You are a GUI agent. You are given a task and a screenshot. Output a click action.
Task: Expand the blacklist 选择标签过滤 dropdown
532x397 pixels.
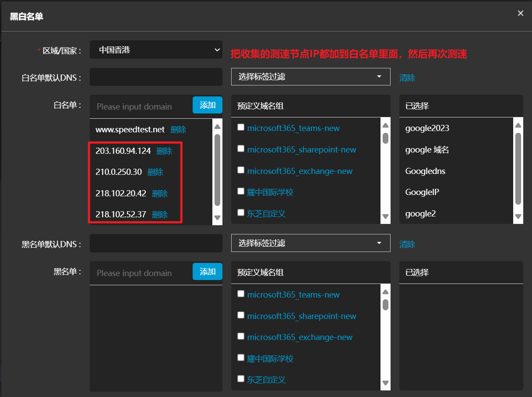click(310, 243)
